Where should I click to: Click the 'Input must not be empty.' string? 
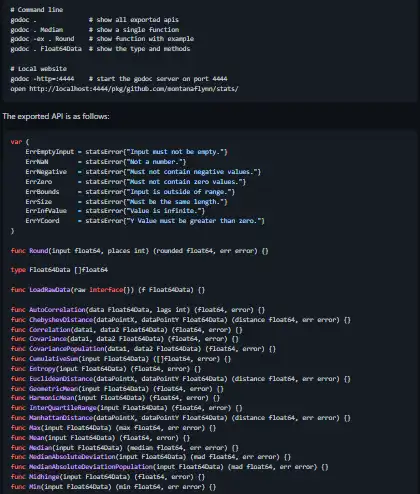pos(175,152)
